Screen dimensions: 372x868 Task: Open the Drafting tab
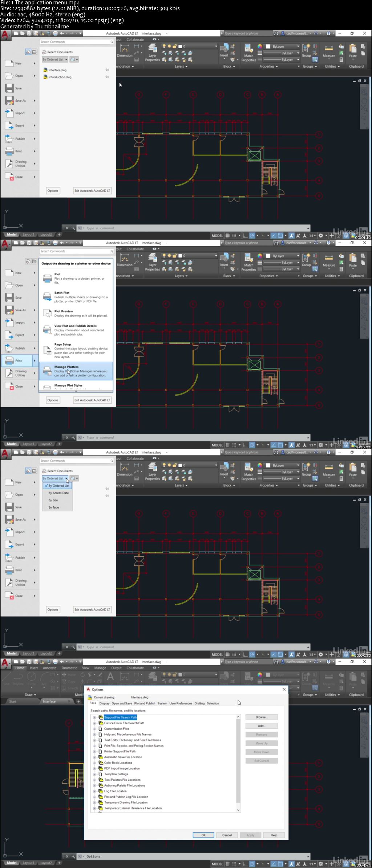pos(199,703)
